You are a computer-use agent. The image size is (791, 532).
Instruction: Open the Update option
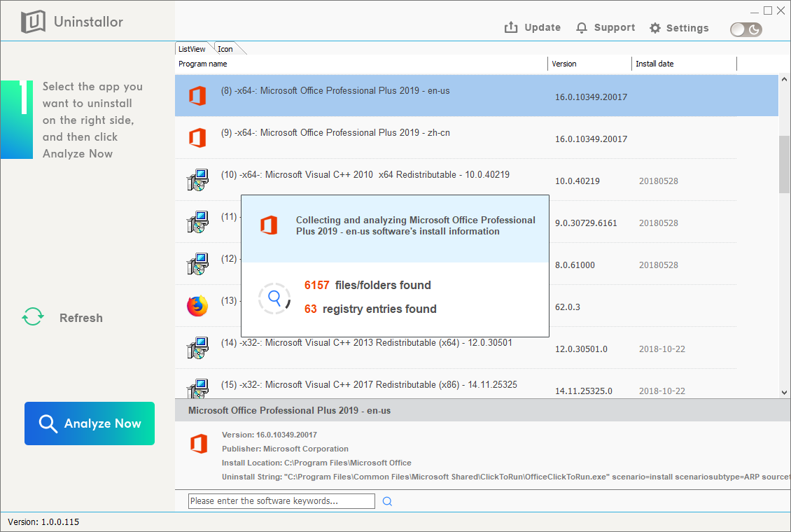[x=533, y=28]
